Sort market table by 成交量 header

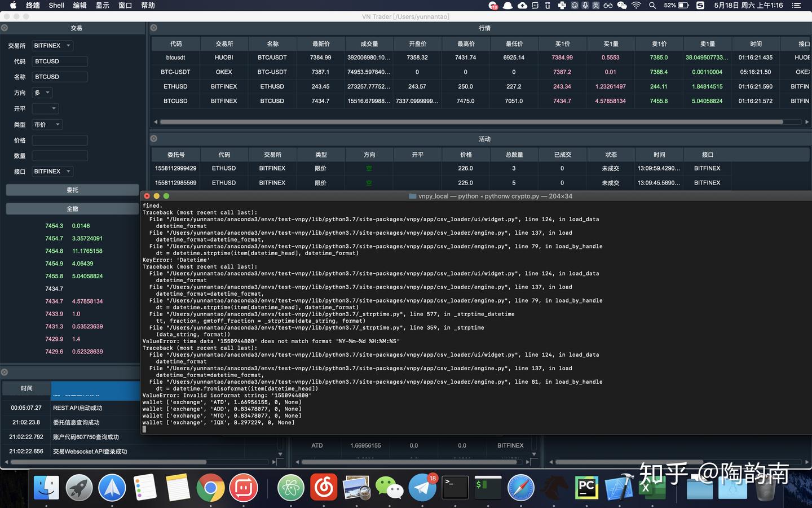[369, 43]
